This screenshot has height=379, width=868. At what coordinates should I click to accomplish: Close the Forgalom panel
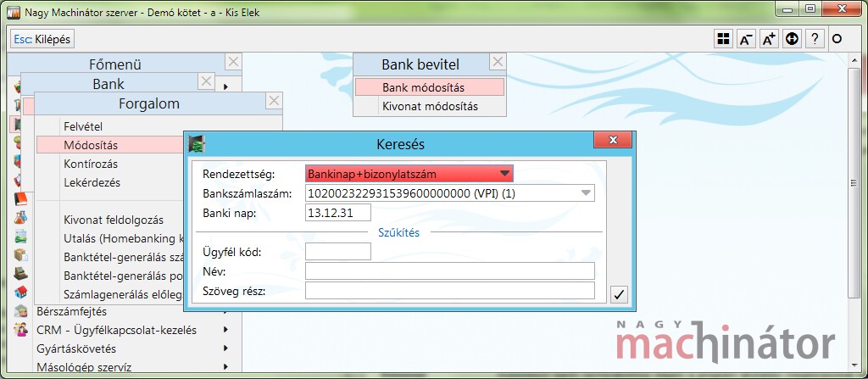pos(274,101)
